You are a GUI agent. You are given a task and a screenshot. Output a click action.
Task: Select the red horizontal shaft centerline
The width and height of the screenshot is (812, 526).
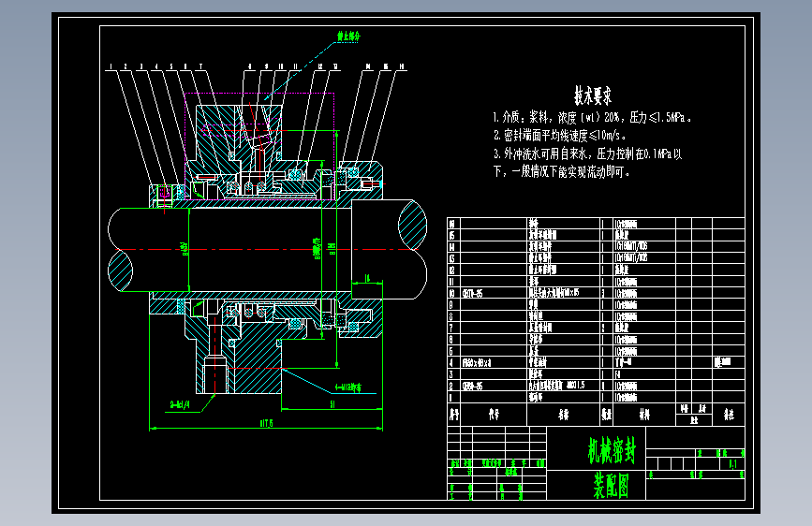point(267,249)
